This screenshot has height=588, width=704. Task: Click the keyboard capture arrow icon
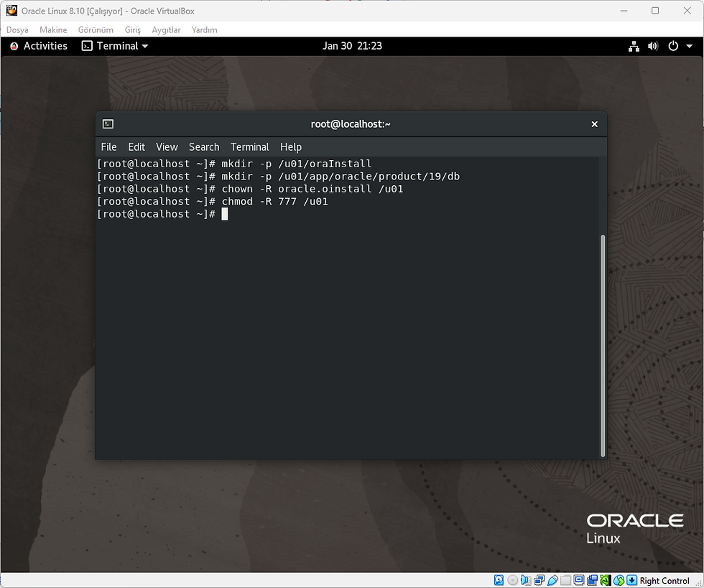(631, 580)
